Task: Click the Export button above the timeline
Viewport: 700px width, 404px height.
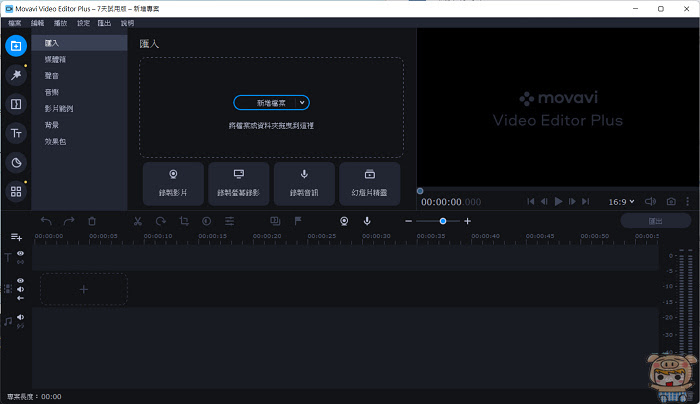Action: pos(655,221)
